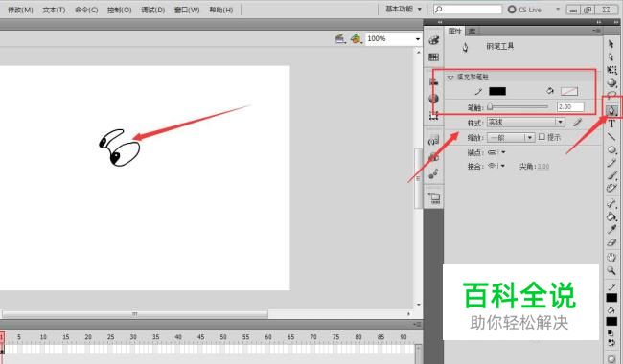Image resolution: width=623 pixels, height=364 pixels.
Task: Click the stage horizontal scrollbar
Action: [x=135, y=314]
